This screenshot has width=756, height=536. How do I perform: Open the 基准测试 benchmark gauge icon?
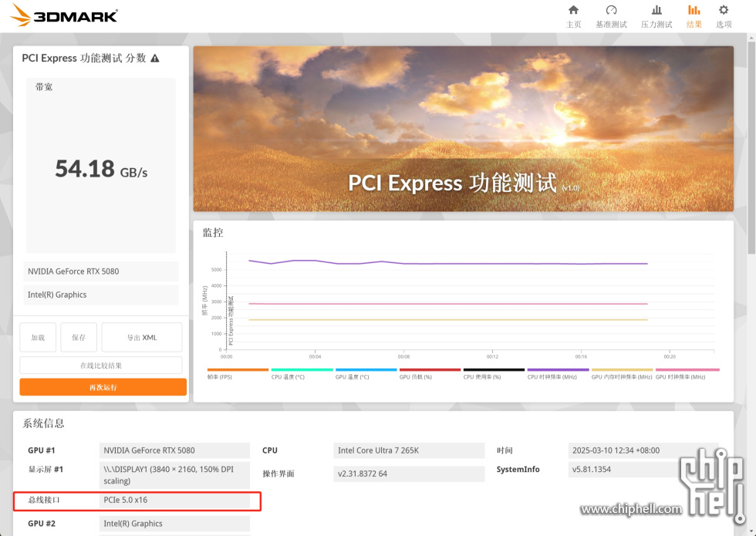tap(611, 10)
